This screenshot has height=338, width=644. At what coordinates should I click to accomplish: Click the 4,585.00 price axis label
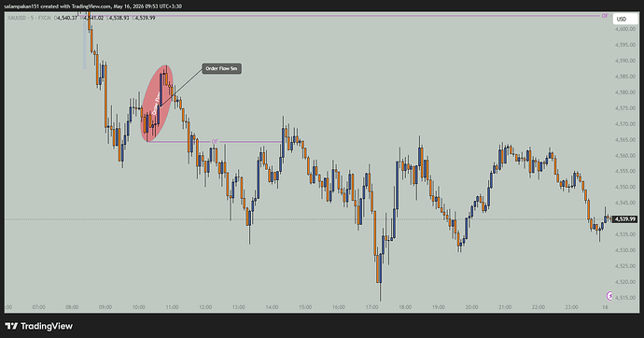pos(625,77)
